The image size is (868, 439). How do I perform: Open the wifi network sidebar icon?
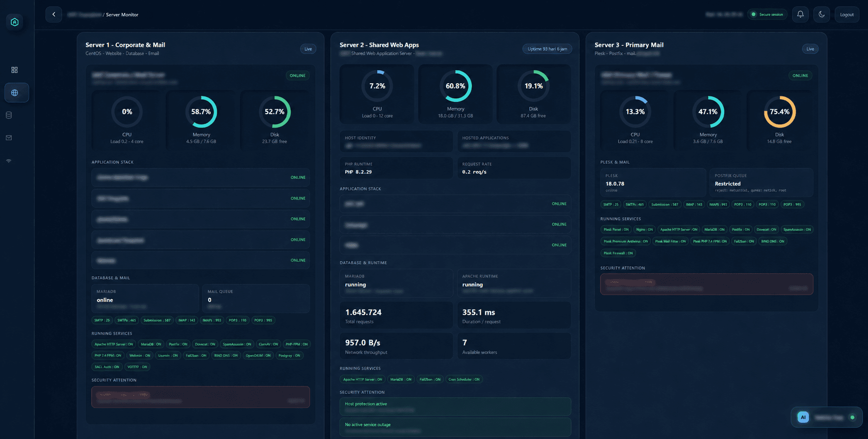click(x=9, y=161)
